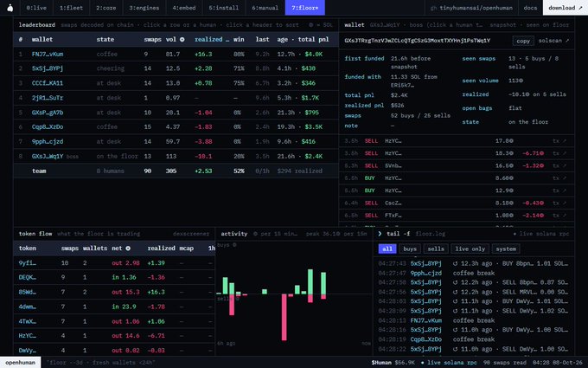Screen dimensions: 588x368
Task: Sort leaderboard by realized column header
Action: pos(212,40)
